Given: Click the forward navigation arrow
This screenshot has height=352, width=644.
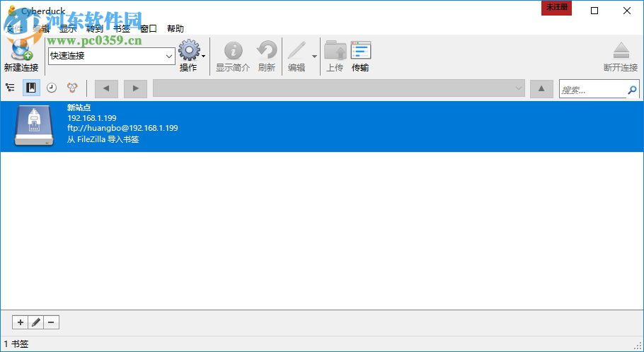Looking at the screenshot, I should coord(136,88).
